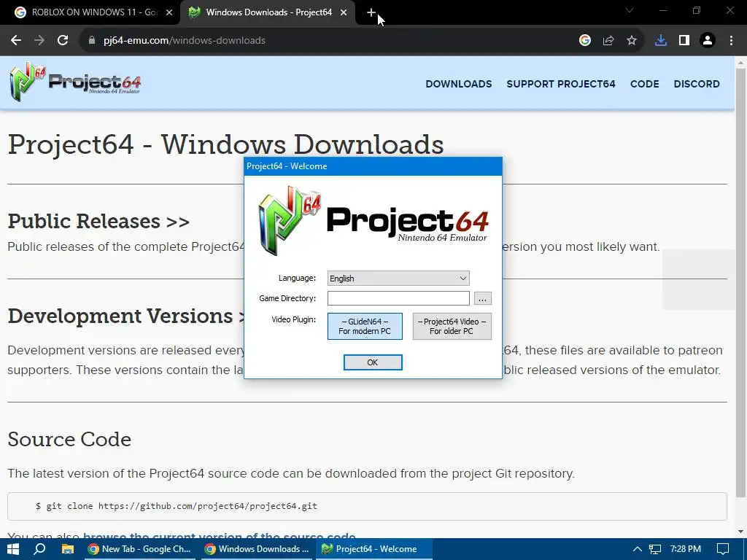Open the Chrome three-dot menu

tap(731, 41)
